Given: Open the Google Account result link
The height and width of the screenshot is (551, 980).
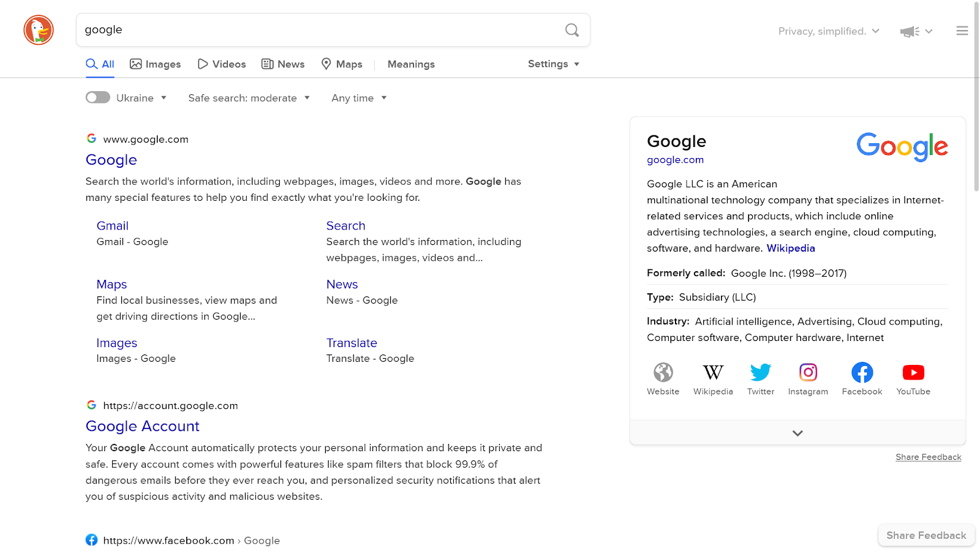Looking at the screenshot, I should (143, 426).
